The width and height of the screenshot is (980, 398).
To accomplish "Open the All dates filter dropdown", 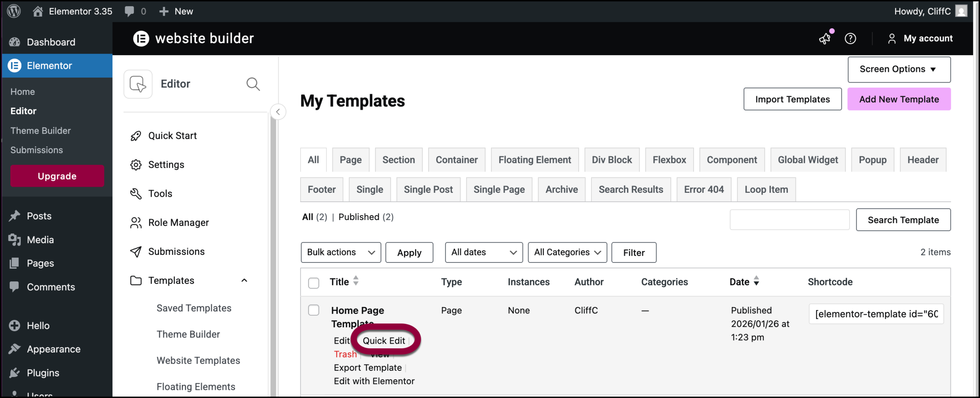I will [483, 253].
